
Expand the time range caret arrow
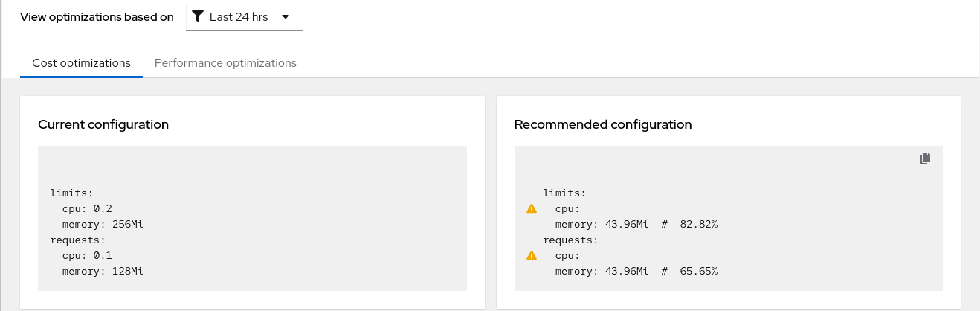(286, 17)
